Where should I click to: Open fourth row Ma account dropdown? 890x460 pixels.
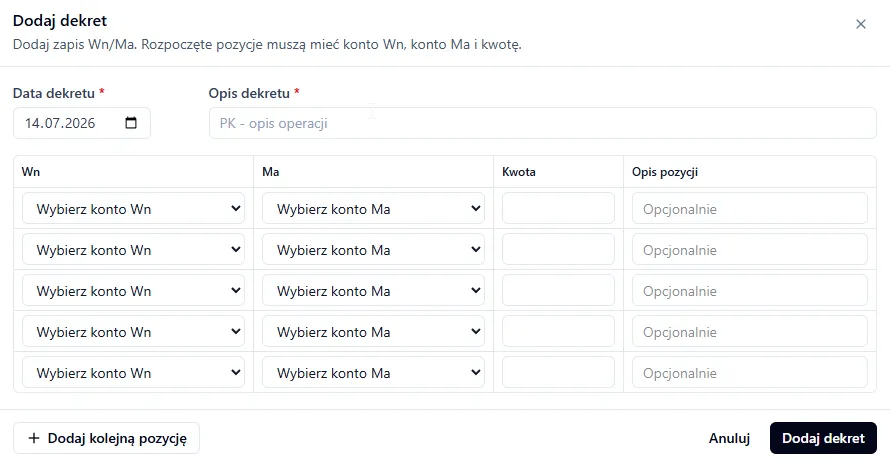(x=373, y=331)
